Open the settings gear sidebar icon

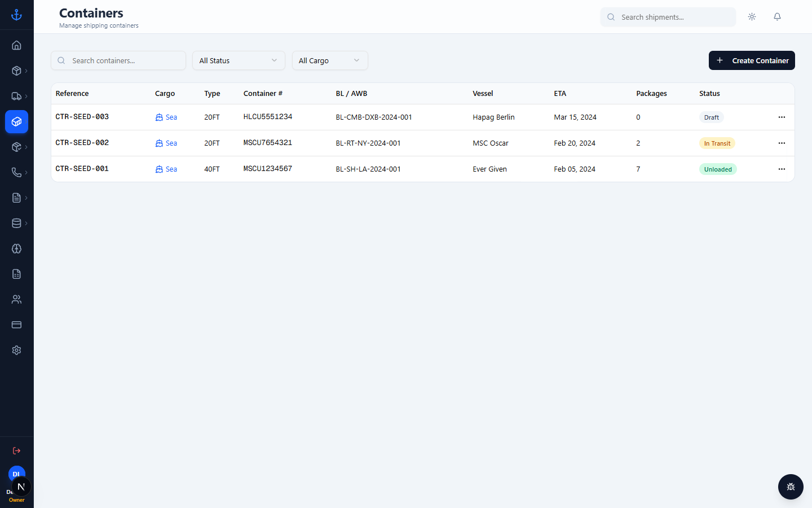pyautogui.click(x=16, y=350)
